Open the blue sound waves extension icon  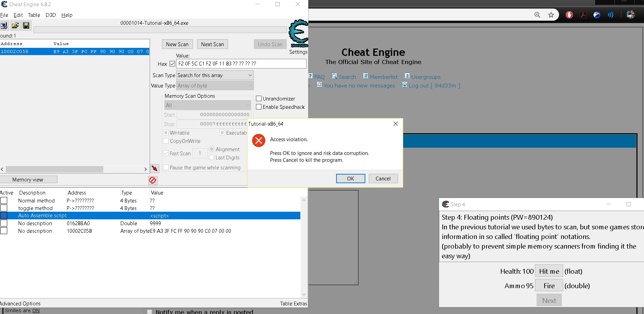coord(611,15)
